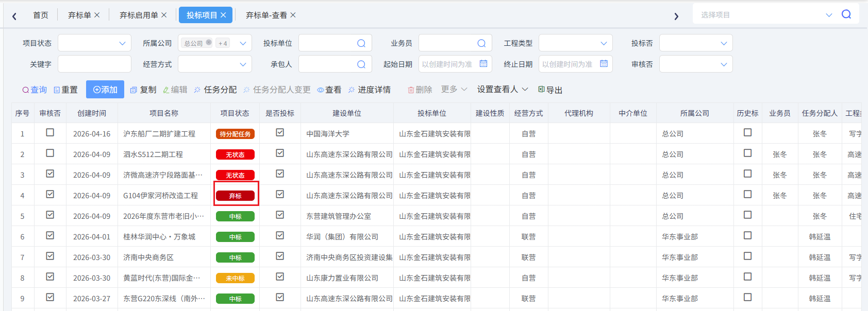The image size is (868, 311).
Task: Close the 弃标启用单 tab
Action: (164, 15)
